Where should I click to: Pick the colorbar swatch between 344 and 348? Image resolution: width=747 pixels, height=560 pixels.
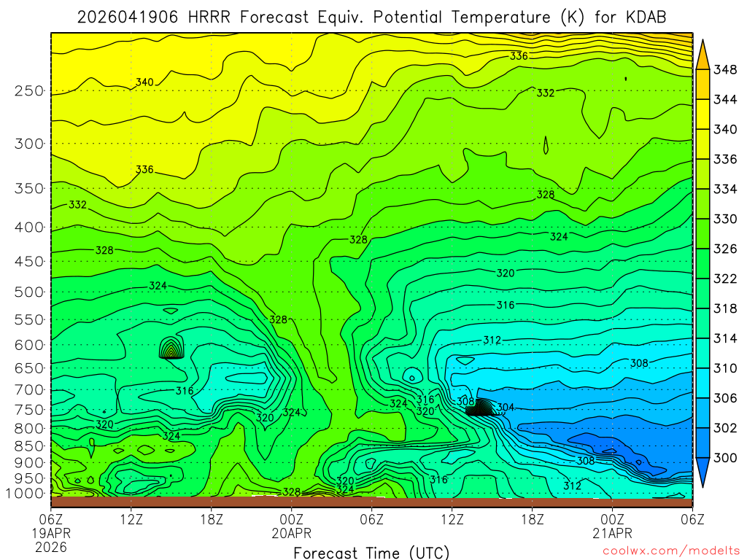coord(703,85)
